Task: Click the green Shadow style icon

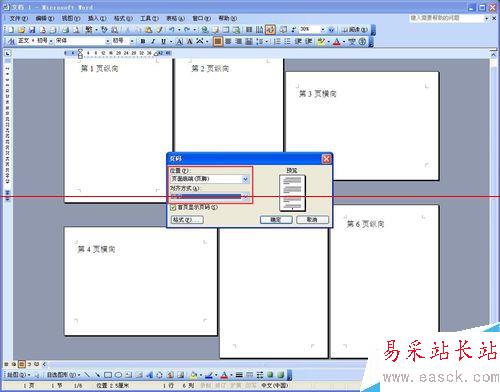Action: click(270, 375)
